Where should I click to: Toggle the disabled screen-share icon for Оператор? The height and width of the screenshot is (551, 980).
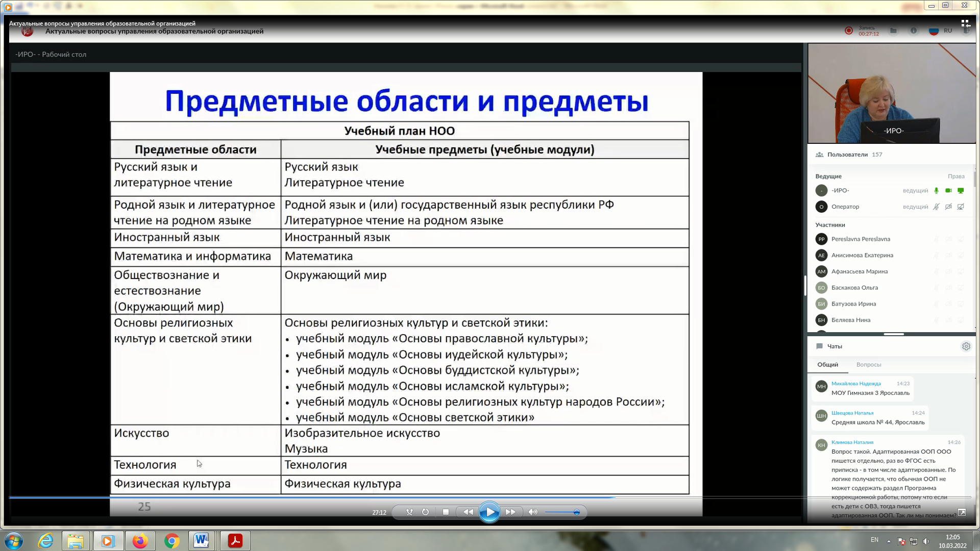point(961,207)
